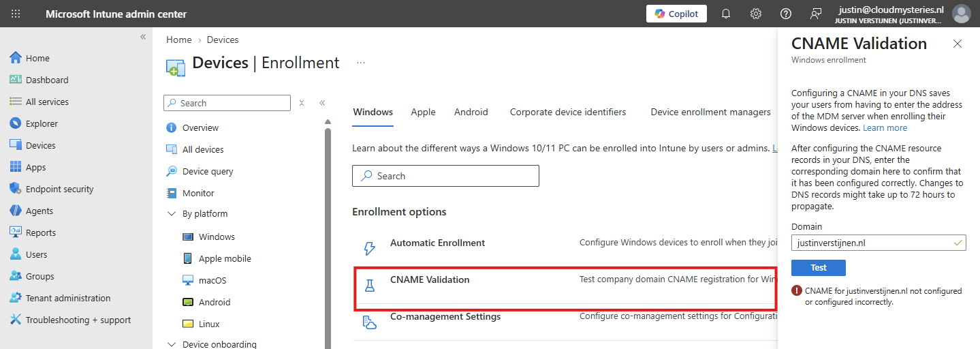Open the notifications bell icon
The height and width of the screenshot is (349, 980).
tap(726, 14)
